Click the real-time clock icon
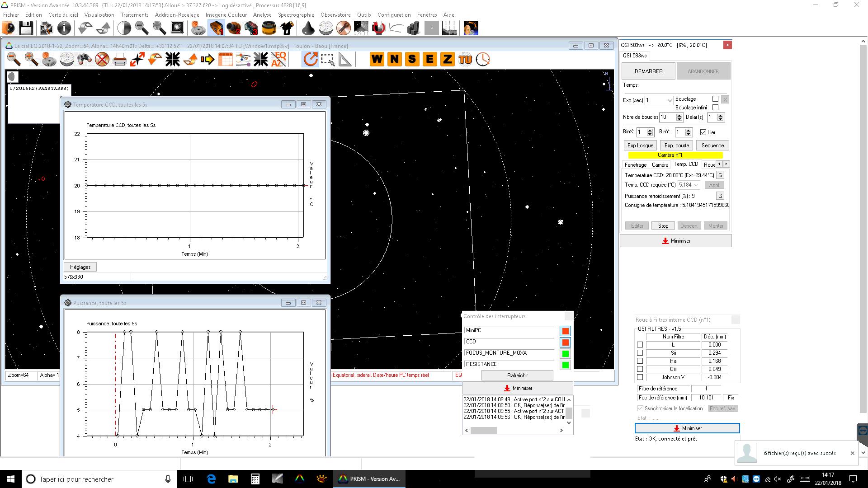Viewport: 868px width, 488px height. pyautogui.click(x=483, y=59)
